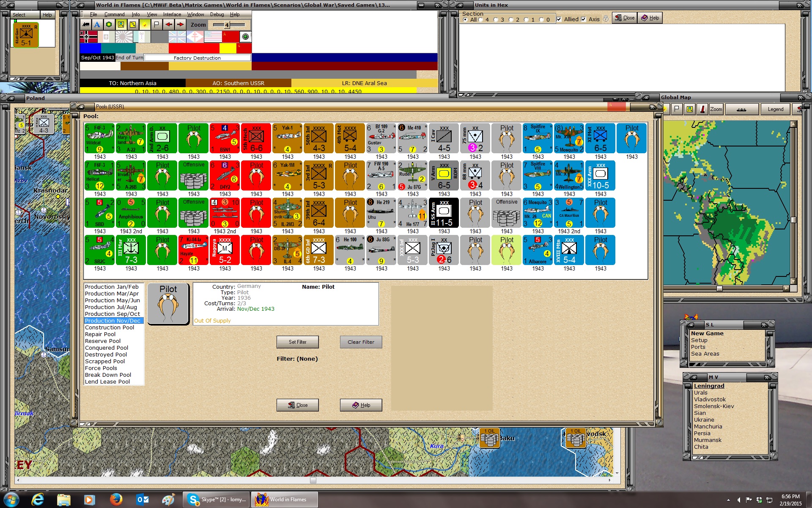Toggle the Axis checkbox

click(584, 19)
